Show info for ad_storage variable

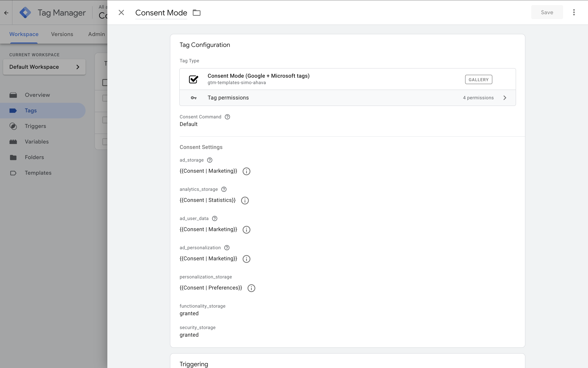tap(246, 171)
